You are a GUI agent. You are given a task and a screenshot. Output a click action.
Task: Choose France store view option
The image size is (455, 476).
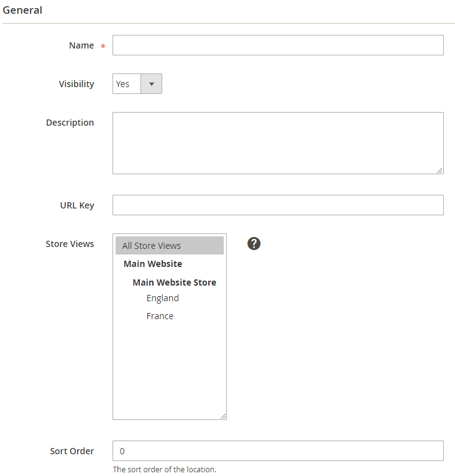click(x=160, y=316)
